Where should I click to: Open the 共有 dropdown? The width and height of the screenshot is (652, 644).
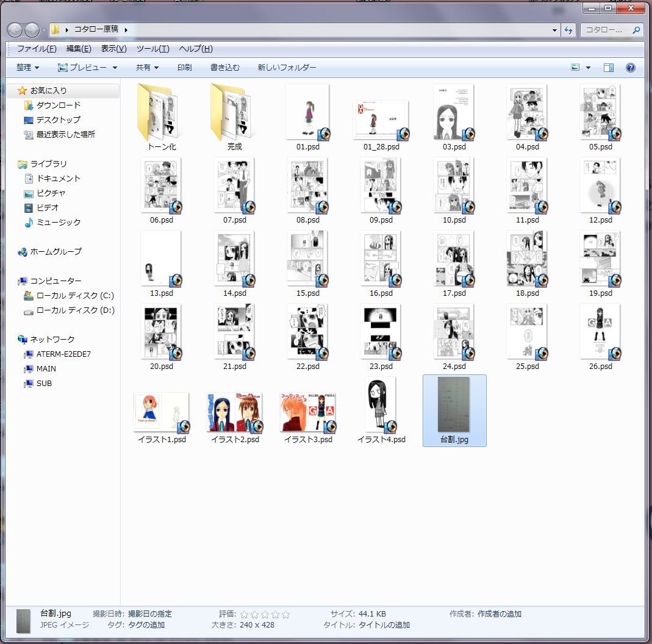(147, 68)
